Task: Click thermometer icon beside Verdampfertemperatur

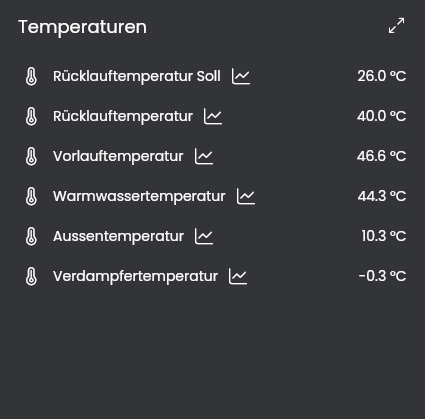Action: [x=31, y=276]
